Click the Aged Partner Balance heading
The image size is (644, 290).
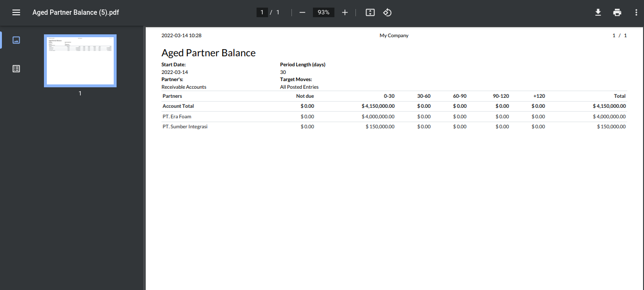(208, 53)
